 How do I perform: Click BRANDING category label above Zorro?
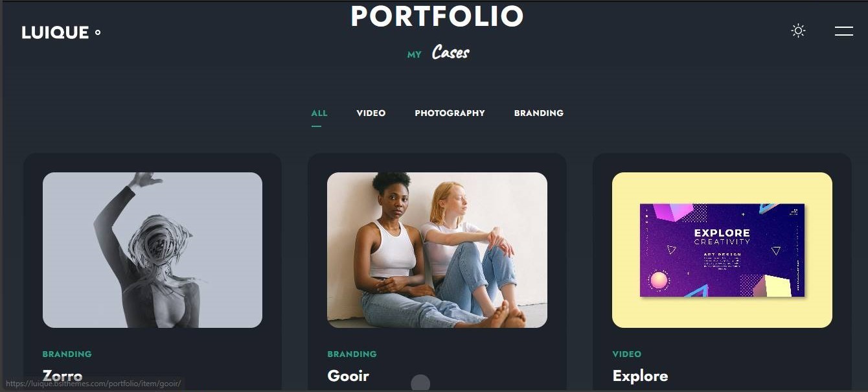pos(67,354)
